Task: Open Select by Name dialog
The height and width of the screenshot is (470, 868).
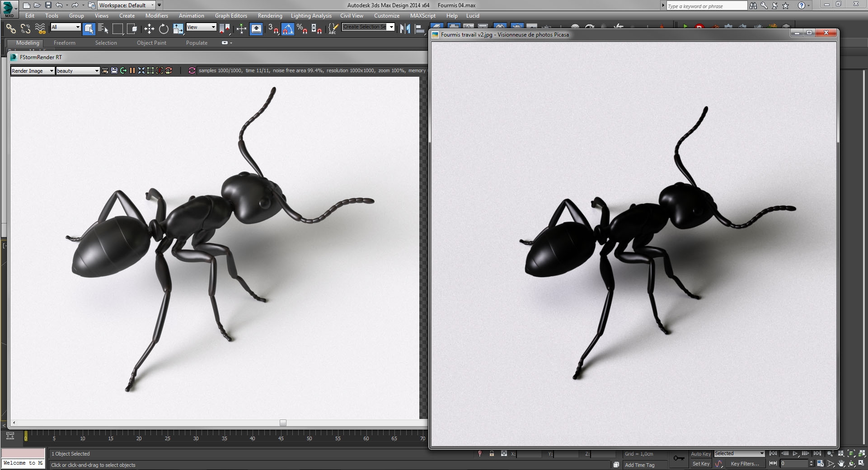Action: point(103,28)
